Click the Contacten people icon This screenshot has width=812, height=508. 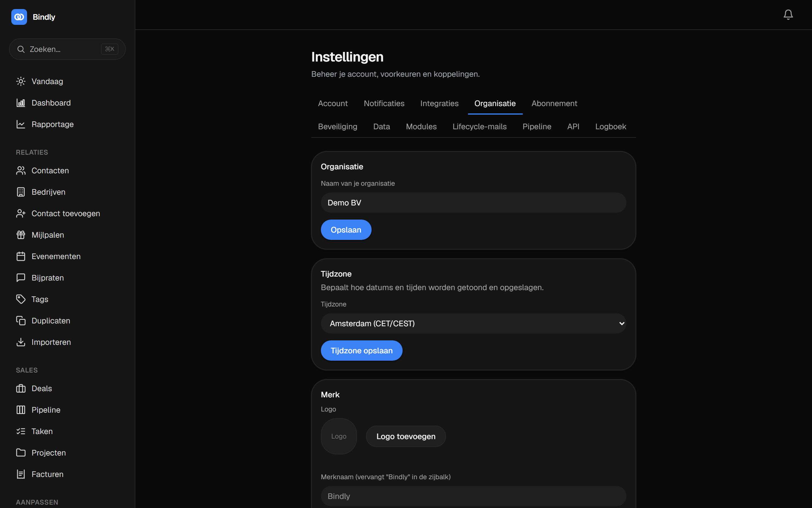click(21, 171)
